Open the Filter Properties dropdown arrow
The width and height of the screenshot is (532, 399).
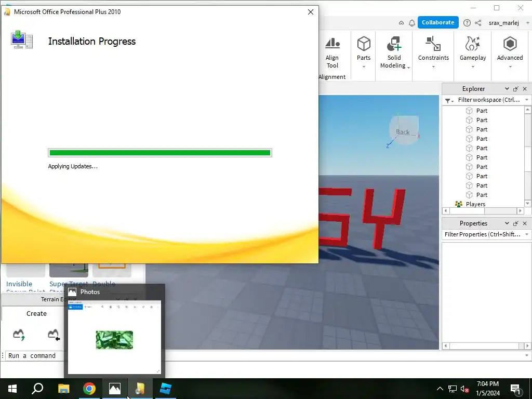coord(527,234)
